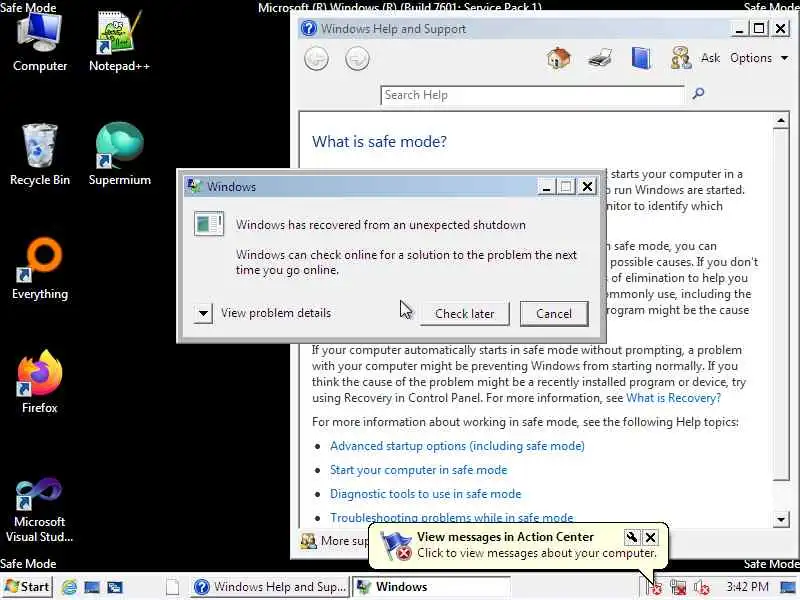The image size is (800, 600).
Task: Select the Supermium browser shortcut
Action: (119, 155)
